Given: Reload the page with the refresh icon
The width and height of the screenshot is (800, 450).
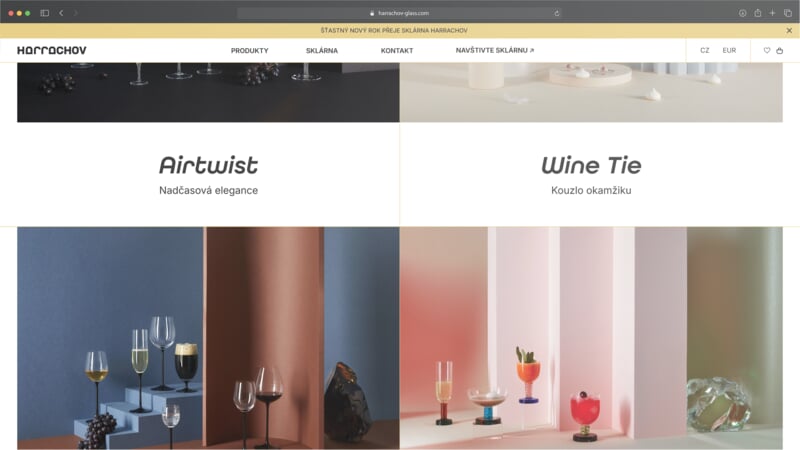Looking at the screenshot, I should click(x=557, y=13).
